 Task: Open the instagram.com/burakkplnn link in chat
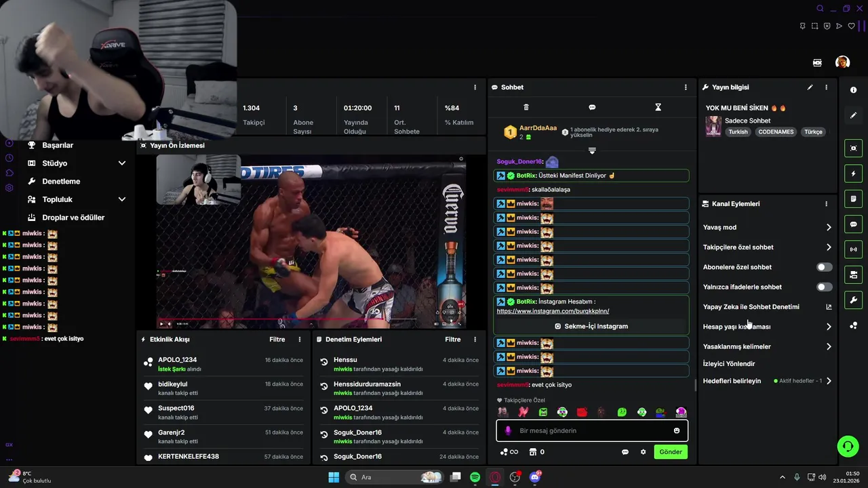pyautogui.click(x=553, y=311)
